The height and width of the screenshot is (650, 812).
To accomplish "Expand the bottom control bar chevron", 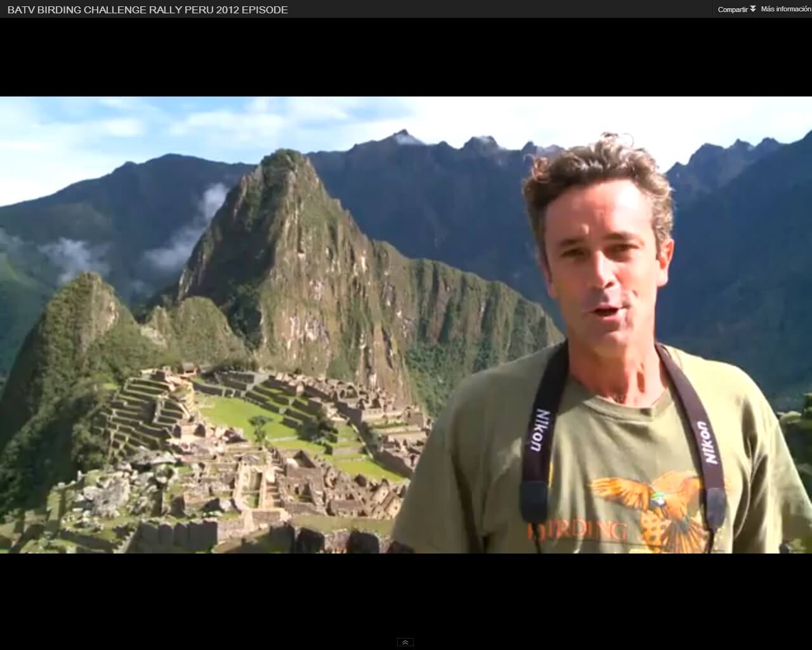I will 405,642.
